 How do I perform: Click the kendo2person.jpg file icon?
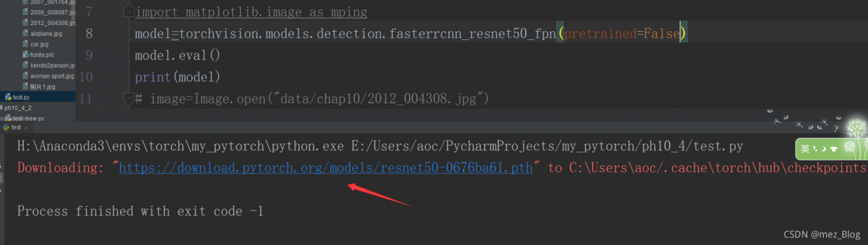pyautogui.click(x=26, y=66)
